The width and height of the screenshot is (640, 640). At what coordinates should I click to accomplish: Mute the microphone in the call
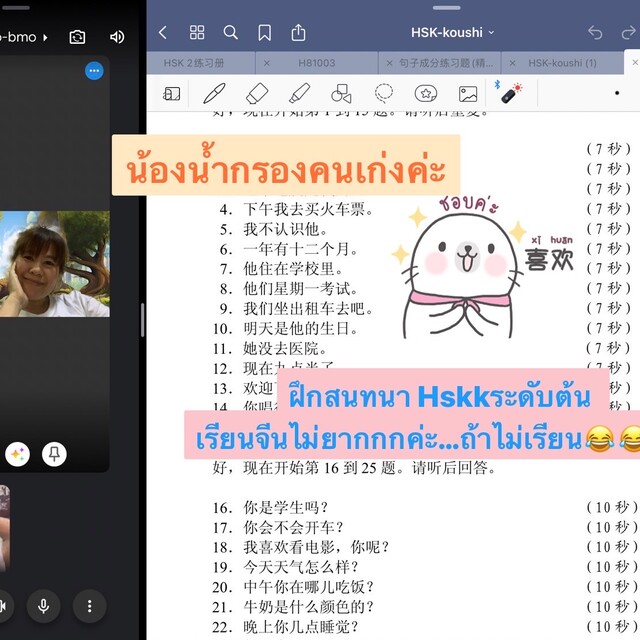tap(43, 605)
